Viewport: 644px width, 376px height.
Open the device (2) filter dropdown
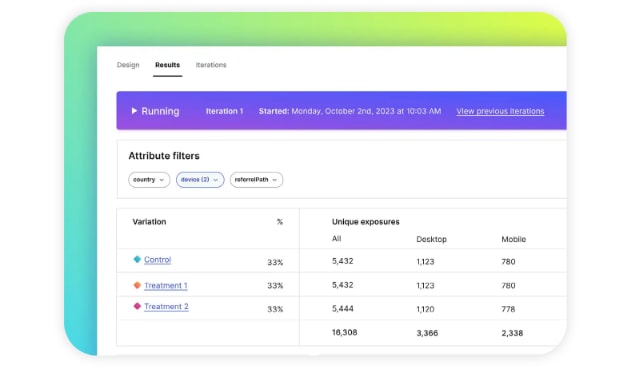click(200, 180)
